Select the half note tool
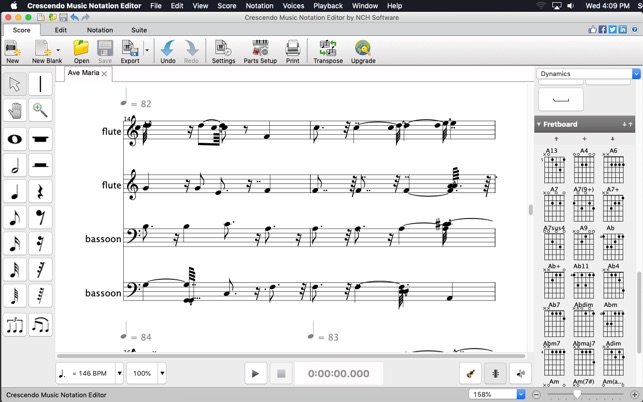The image size is (643, 402). [x=15, y=165]
